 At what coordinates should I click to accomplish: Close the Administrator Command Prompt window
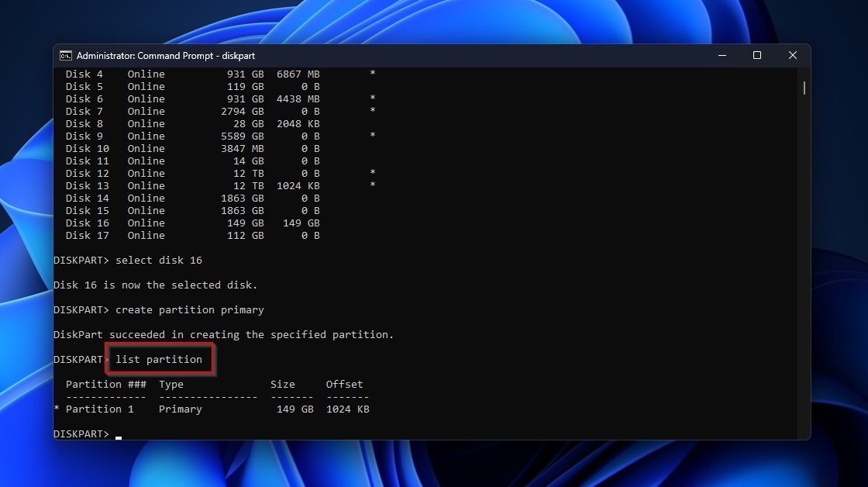point(792,56)
